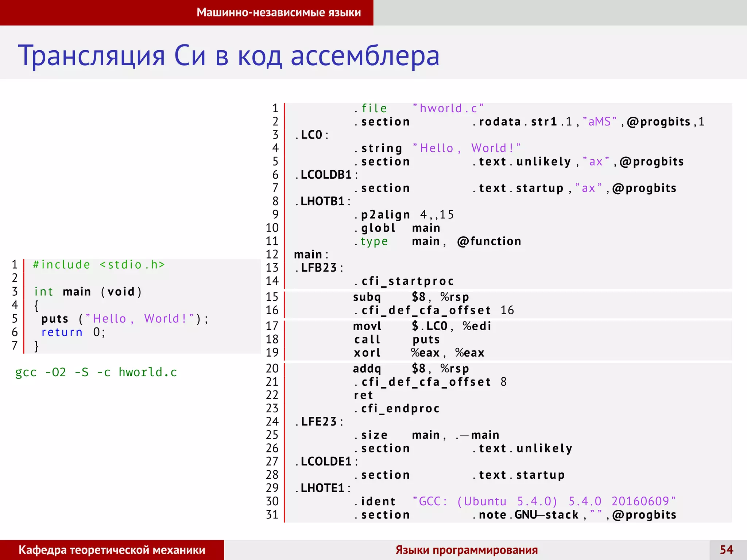747x560 pixels.
Task: Click the '.section .text.startup' line 28
Action: click(460, 475)
